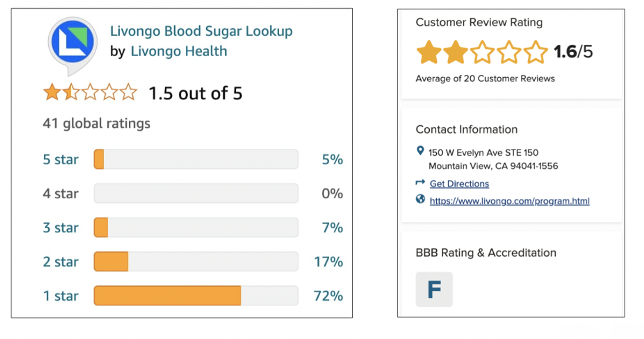
Task: Click the Livongo Alexa skill logo icon
Action: pyautogui.click(x=69, y=44)
